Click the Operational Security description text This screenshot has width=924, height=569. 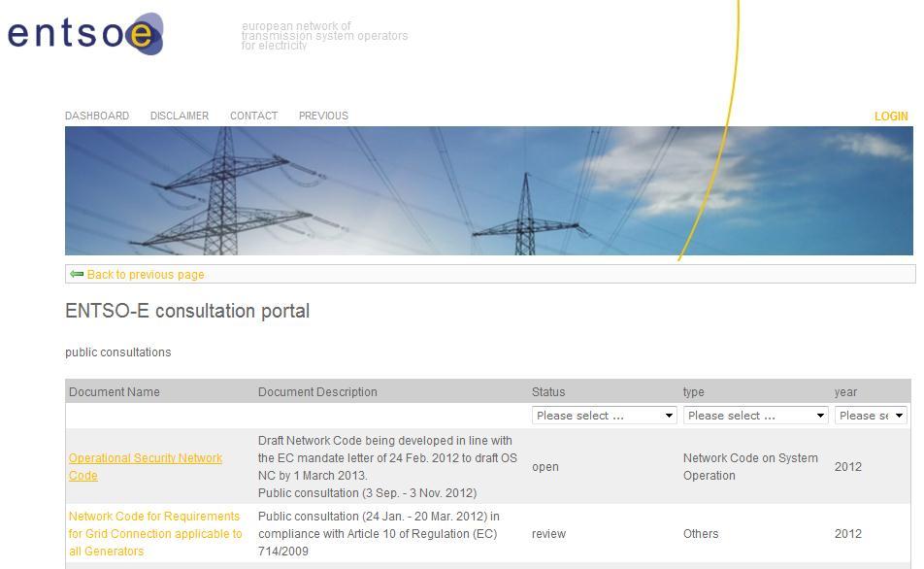[387, 466]
